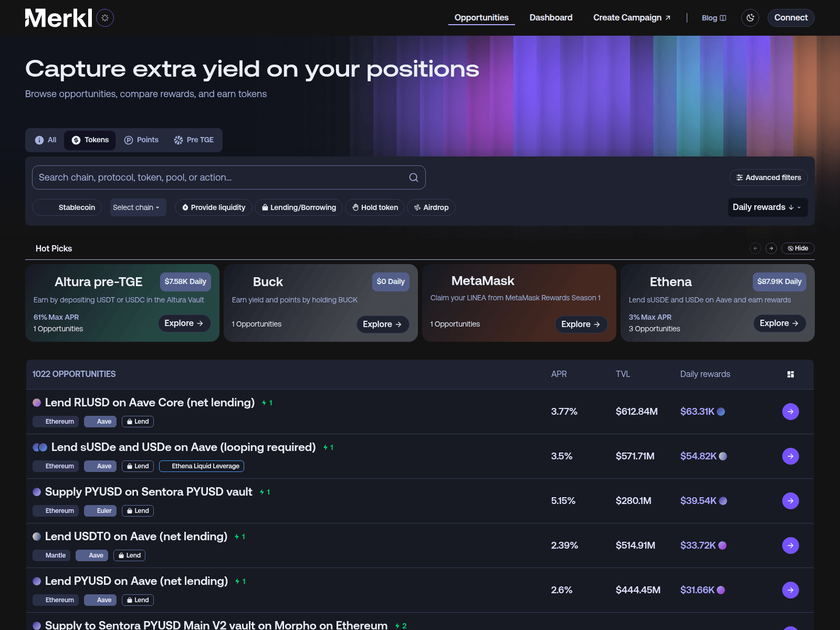The width and height of the screenshot is (840, 630).
Task: Toggle Hold token filter
Action: click(375, 207)
